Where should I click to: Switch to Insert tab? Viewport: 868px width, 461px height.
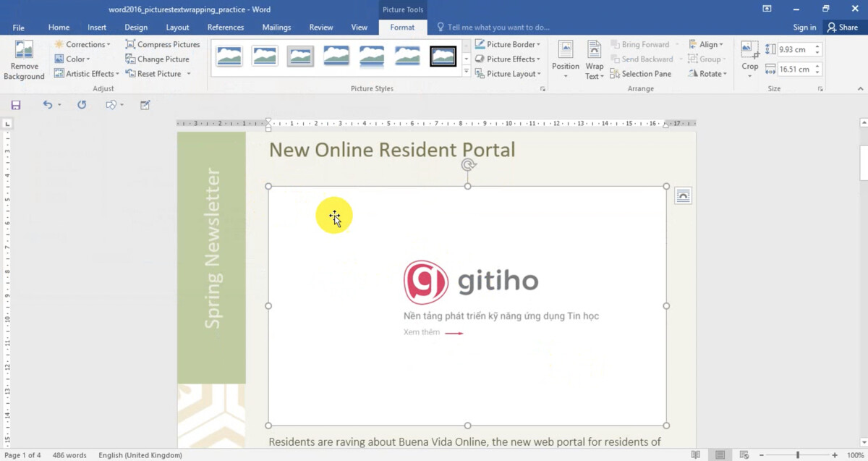click(97, 28)
